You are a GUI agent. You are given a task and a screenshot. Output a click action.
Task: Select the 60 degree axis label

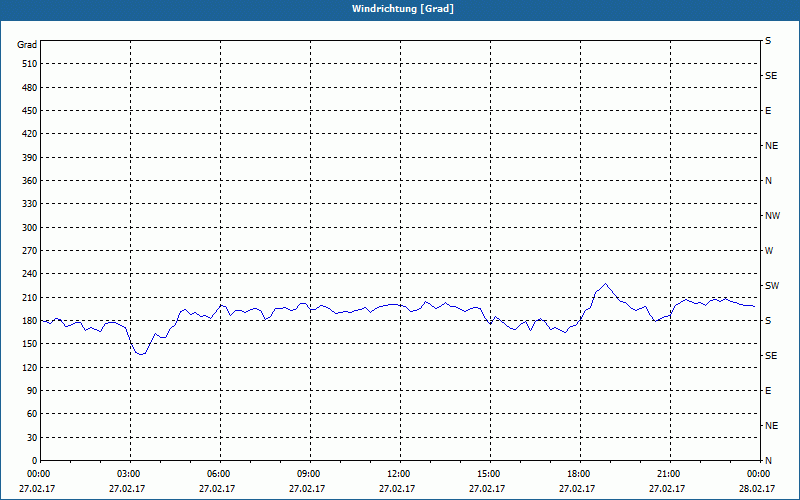[32, 414]
